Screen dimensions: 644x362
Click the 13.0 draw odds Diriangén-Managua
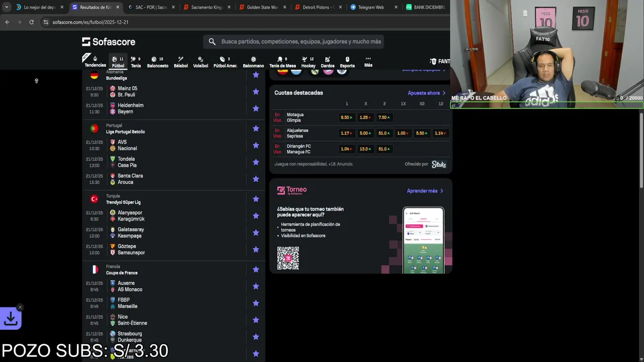coord(365,149)
